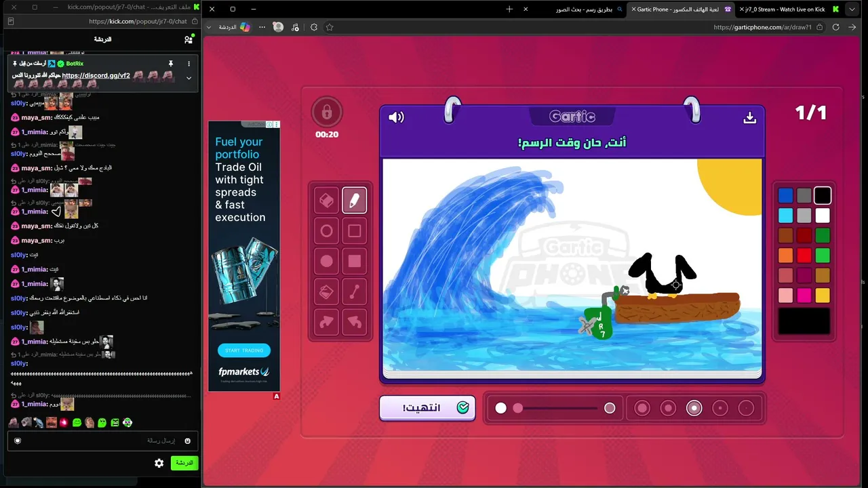Viewport: 868px width, 488px height.
Task: Choose the hollow circle shape tool
Action: click(326, 231)
